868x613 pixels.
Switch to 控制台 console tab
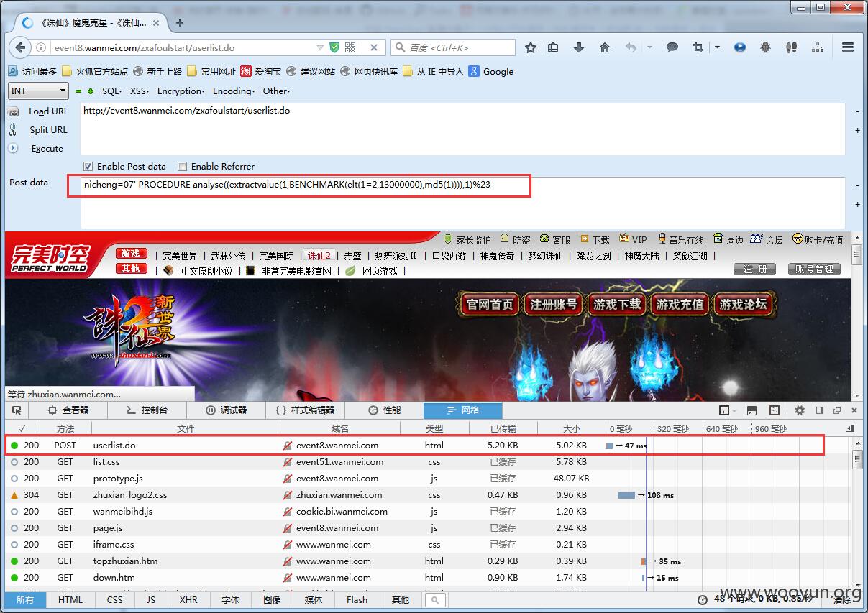pyautogui.click(x=147, y=410)
